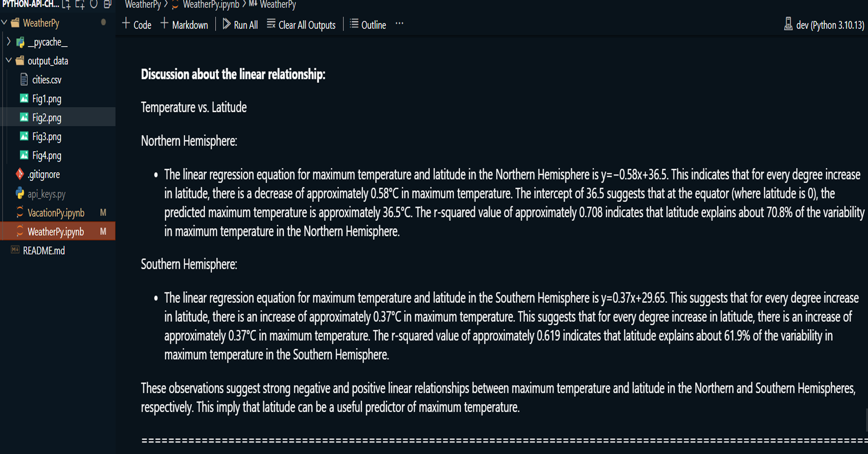Collapse all folders in Explorer
868x454 pixels.
[x=107, y=5]
